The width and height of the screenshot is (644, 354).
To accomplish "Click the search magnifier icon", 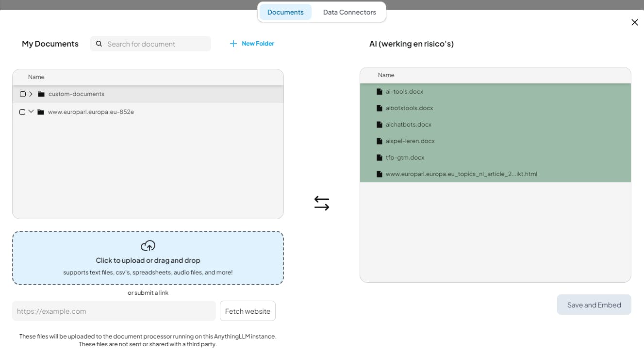I will tap(99, 44).
